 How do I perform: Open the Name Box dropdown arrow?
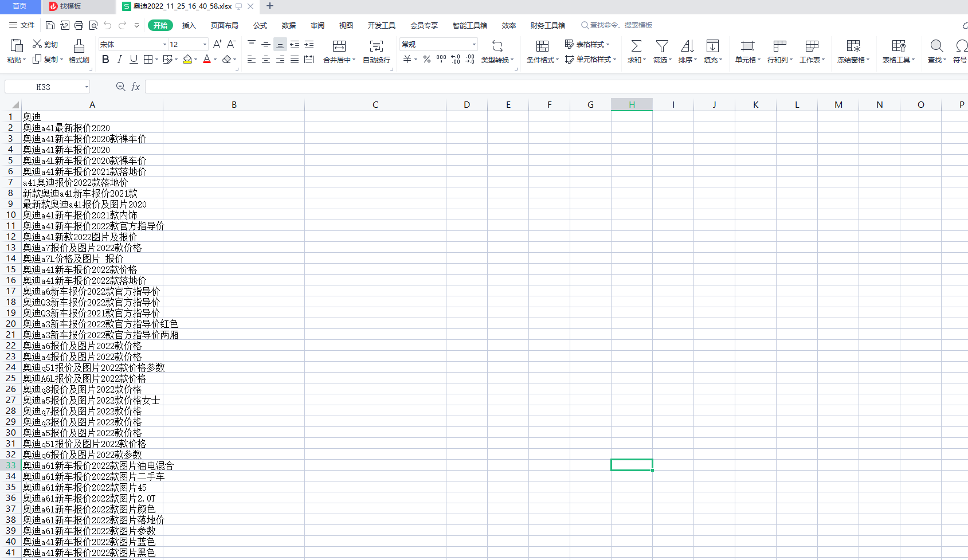point(87,87)
